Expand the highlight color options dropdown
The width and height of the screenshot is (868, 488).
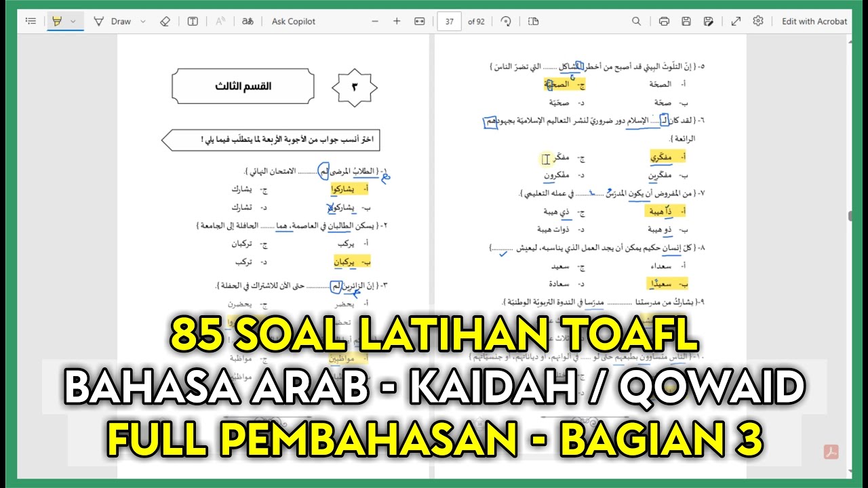pos(73,21)
